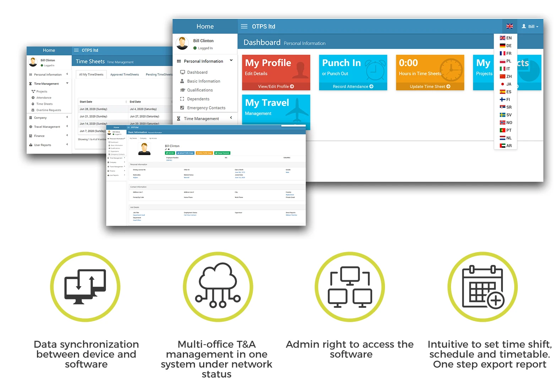The width and height of the screenshot is (559, 392).
Task: Click Bill Clinton's profile avatar picture
Action: [x=183, y=43]
